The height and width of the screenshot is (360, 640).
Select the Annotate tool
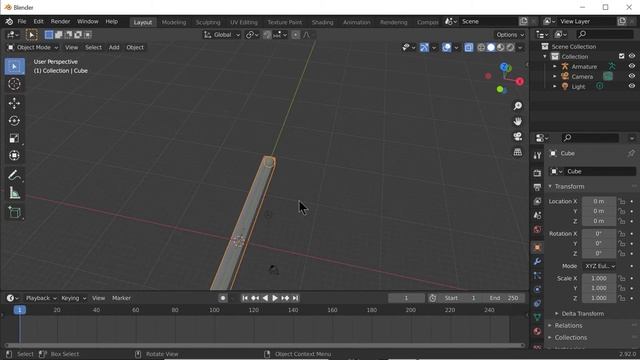point(14,175)
